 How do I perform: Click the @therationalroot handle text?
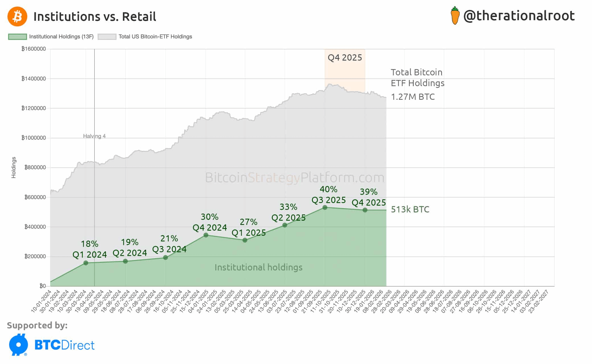[x=519, y=16]
